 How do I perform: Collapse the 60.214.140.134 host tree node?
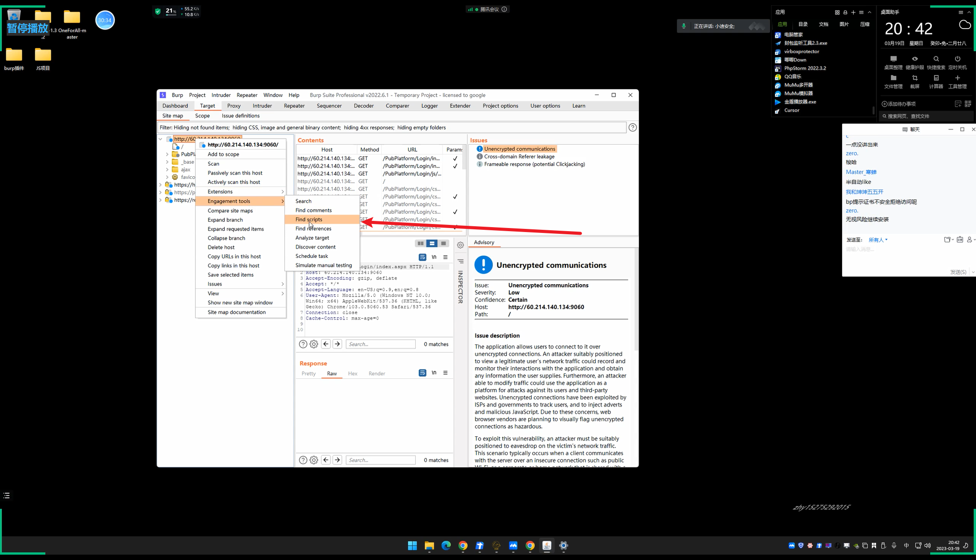point(160,139)
